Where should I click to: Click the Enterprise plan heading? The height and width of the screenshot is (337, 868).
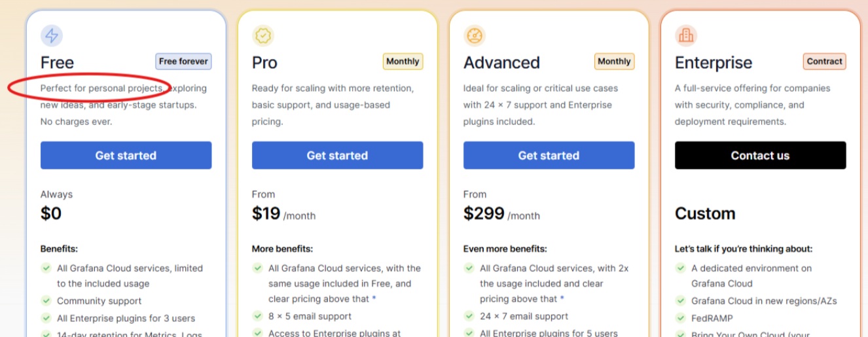[x=714, y=63]
